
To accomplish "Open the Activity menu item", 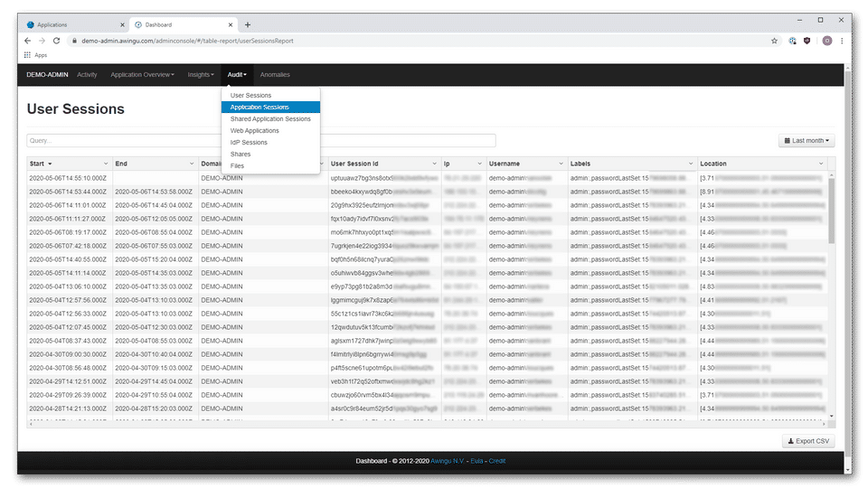I will [87, 75].
